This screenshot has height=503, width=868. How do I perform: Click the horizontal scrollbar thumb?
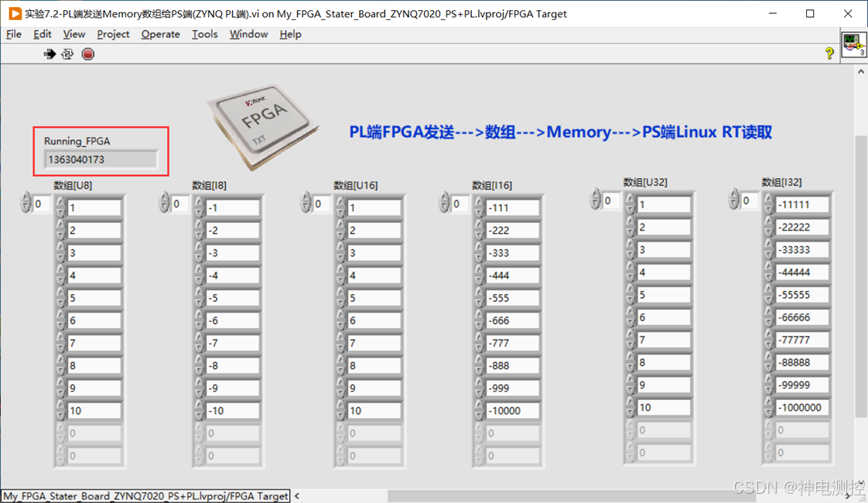tap(571, 496)
